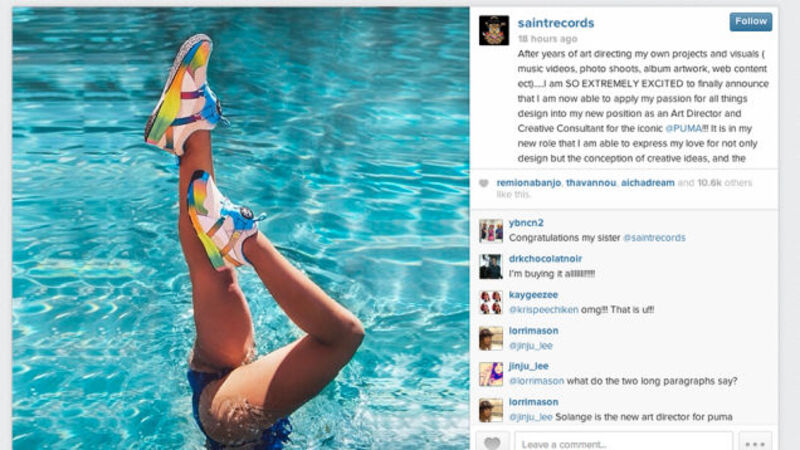Show the 10.6k others who liked
The width and height of the screenshot is (800, 450).
coord(724,183)
